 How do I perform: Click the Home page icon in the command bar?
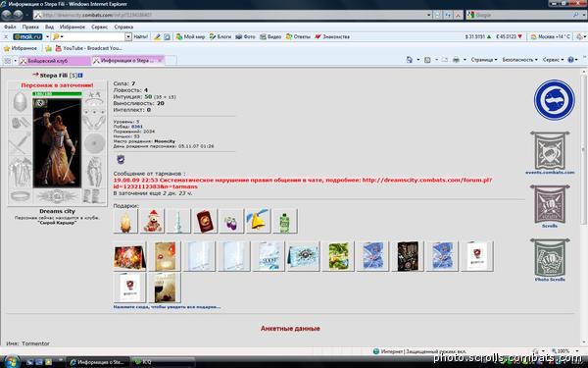pos(409,60)
